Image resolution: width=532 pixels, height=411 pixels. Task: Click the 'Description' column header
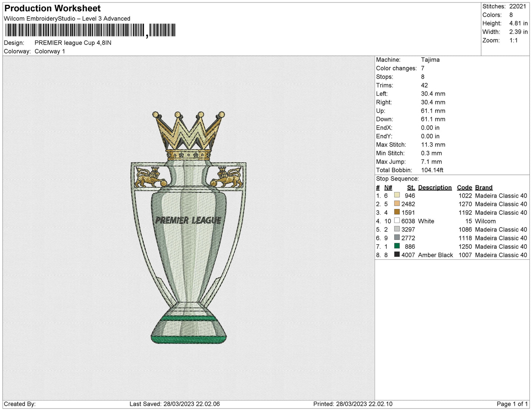(x=435, y=187)
